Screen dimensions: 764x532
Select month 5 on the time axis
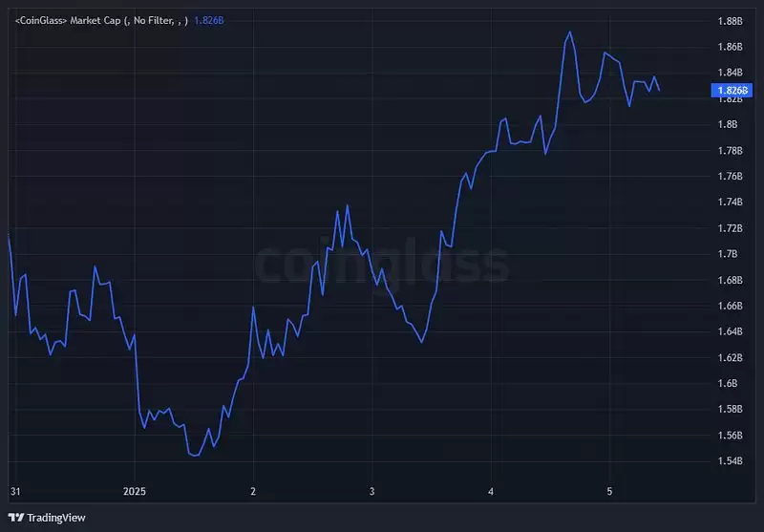(609, 492)
